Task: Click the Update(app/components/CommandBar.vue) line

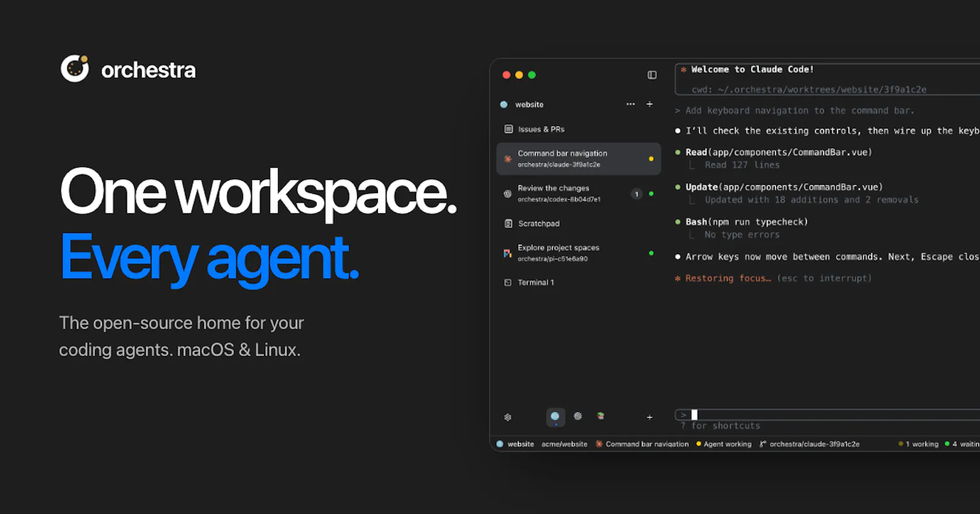Action: [784, 187]
